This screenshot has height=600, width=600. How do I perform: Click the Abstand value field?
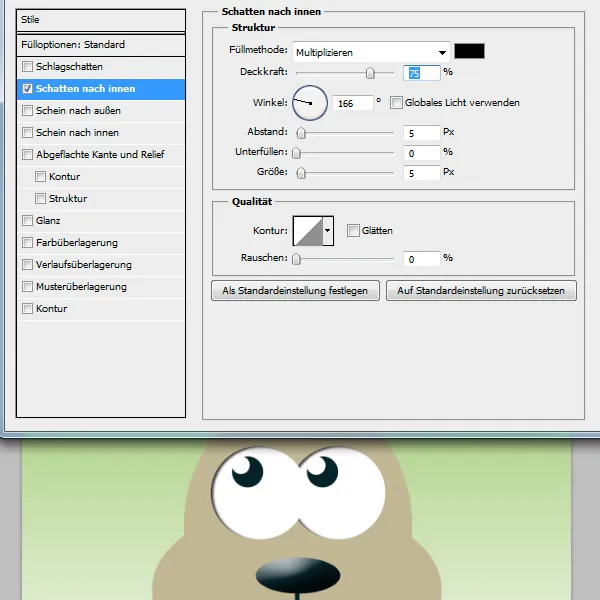tap(422, 133)
